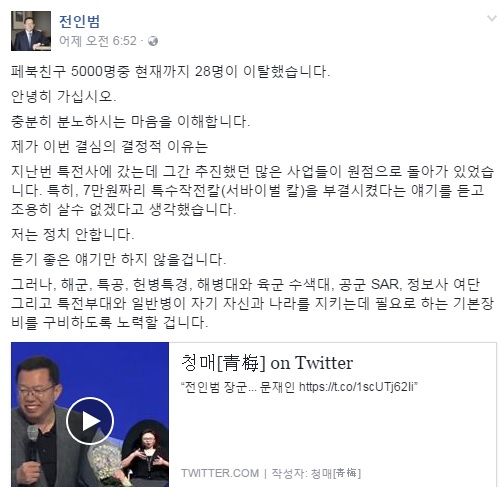Open the TWITTER.COM source label
The image size is (504, 487).
[x=220, y=473]
